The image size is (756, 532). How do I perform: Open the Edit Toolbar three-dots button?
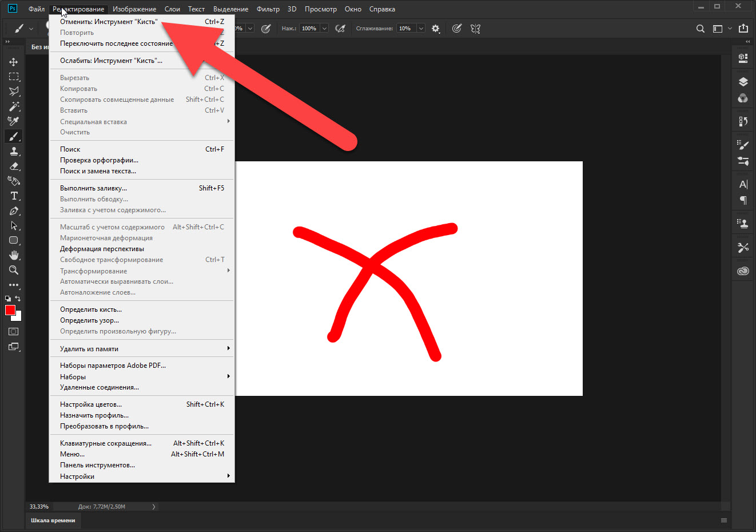tap(14, 285)
